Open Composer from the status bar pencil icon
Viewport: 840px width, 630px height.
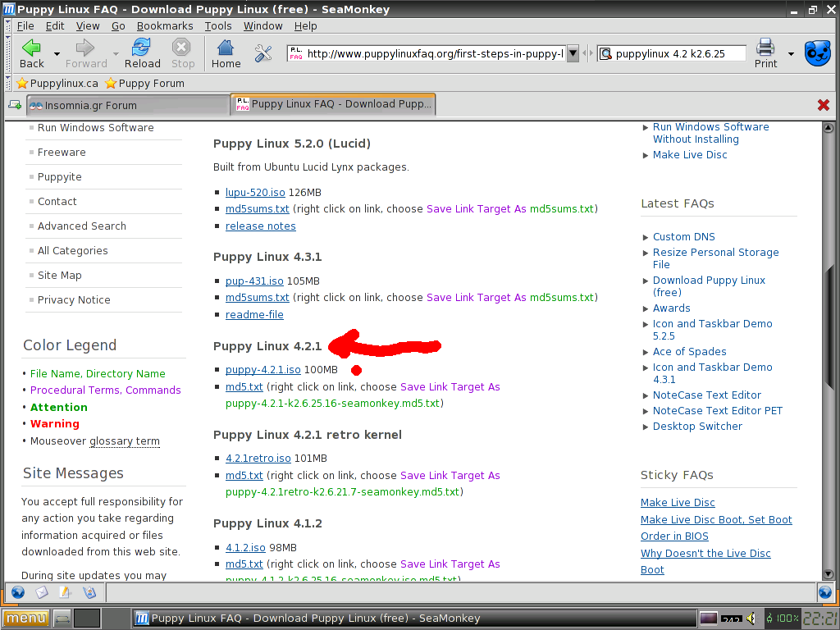tap(65, 592)
